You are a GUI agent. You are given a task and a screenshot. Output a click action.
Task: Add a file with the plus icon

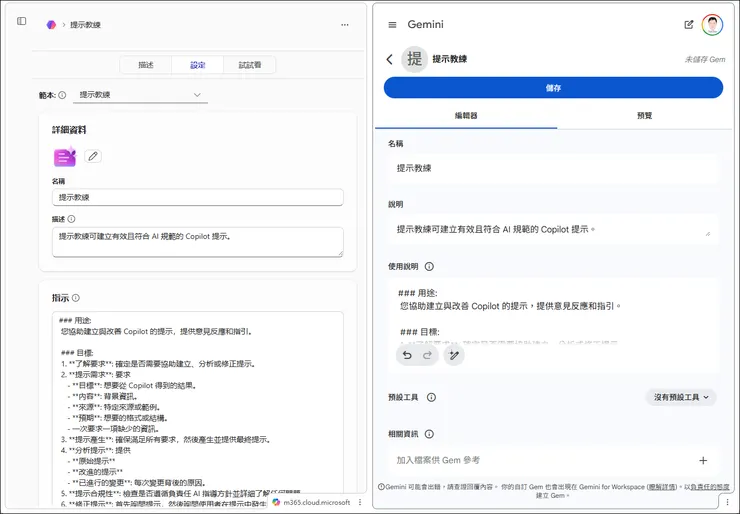[703, 460]
